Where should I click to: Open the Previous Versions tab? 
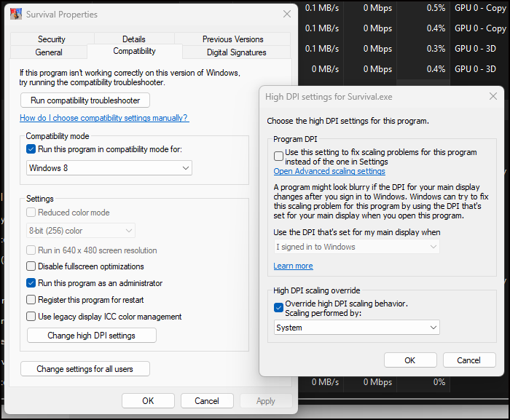232,39
